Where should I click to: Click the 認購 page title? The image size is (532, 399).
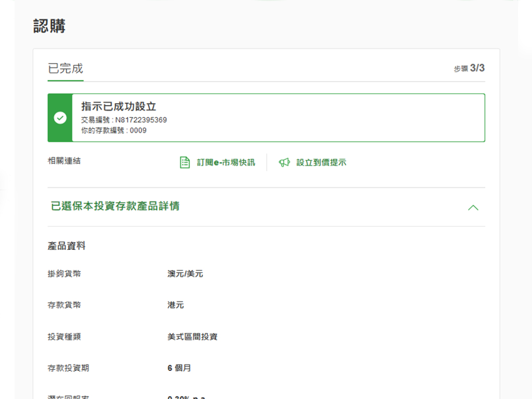[49, 26]
